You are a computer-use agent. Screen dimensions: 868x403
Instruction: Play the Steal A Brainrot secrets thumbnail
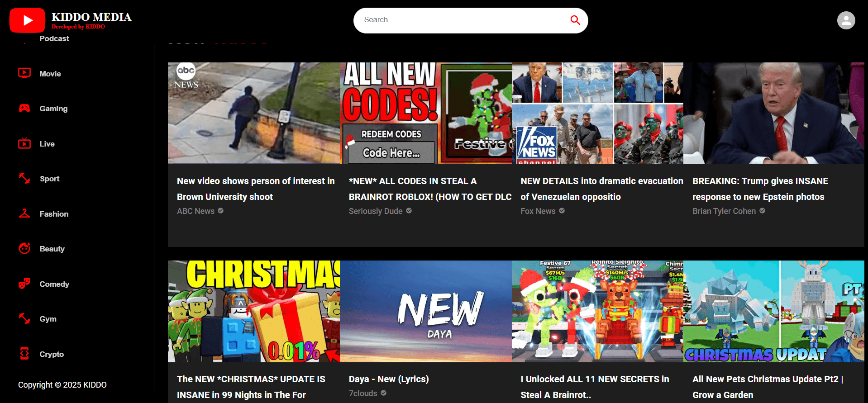tap(597, 311)
